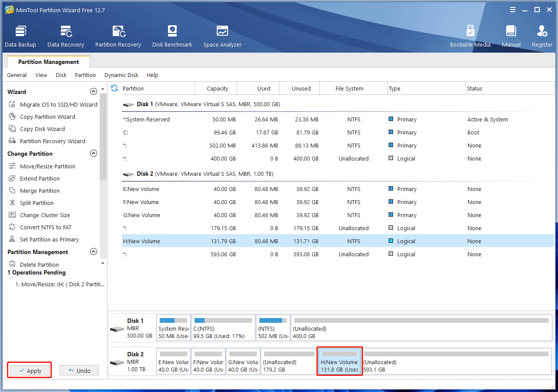The height and width of the screenshot is (392, 558).
Task: Open the Disk menu
Action: click(61, 75)
